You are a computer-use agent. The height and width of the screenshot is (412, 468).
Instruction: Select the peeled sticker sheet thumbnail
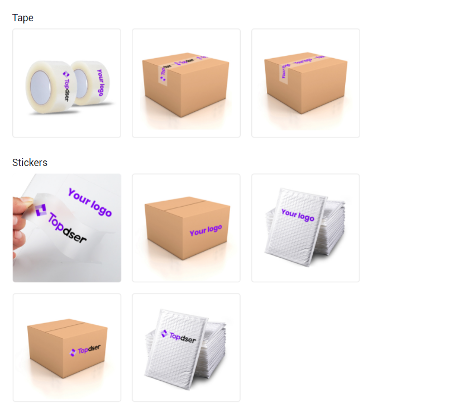coord(67,228)
